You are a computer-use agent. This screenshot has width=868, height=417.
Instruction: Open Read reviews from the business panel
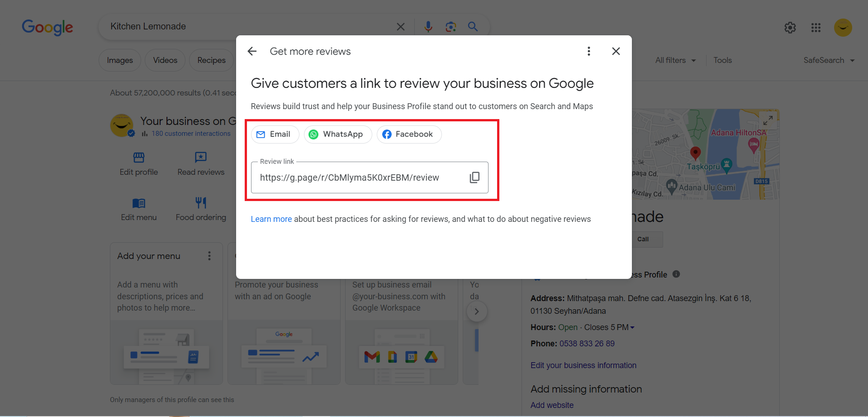[200, 158]
